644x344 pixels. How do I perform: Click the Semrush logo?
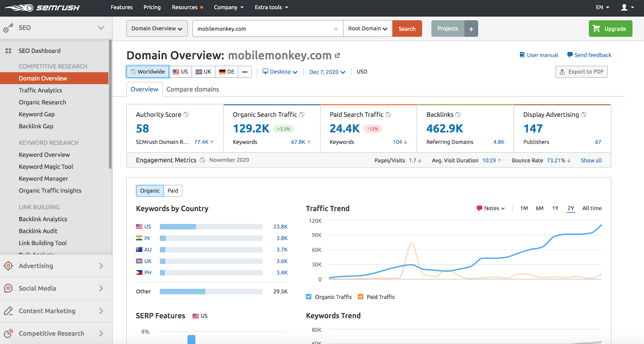click(42, 8)
